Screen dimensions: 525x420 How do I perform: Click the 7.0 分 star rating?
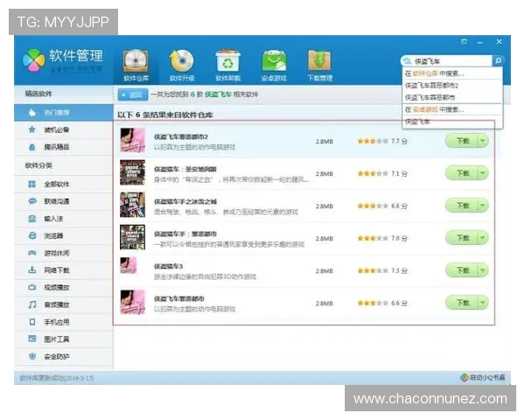382,238
